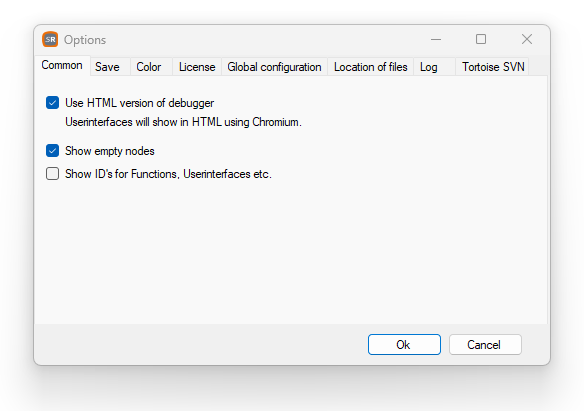584x411 pixels.
Task: Open the Global configuration tab
Action: pos(274,67)
